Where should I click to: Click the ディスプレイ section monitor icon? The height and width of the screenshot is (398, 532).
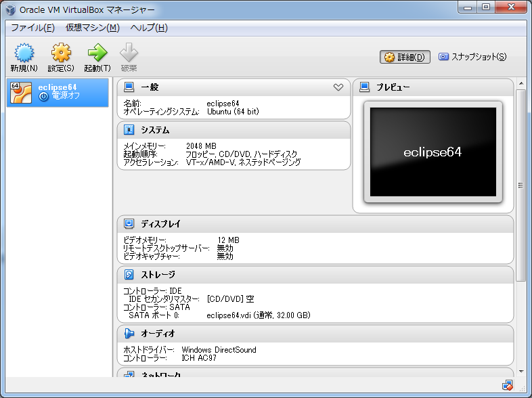[129, 223]
